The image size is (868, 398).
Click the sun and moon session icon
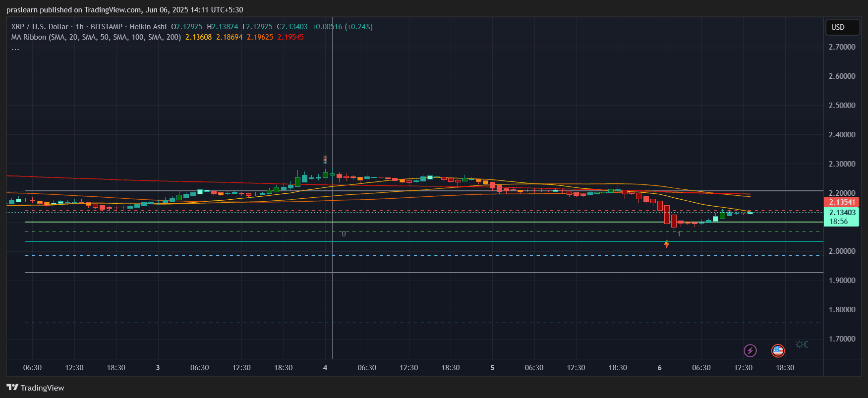click(x=802, y=344)
